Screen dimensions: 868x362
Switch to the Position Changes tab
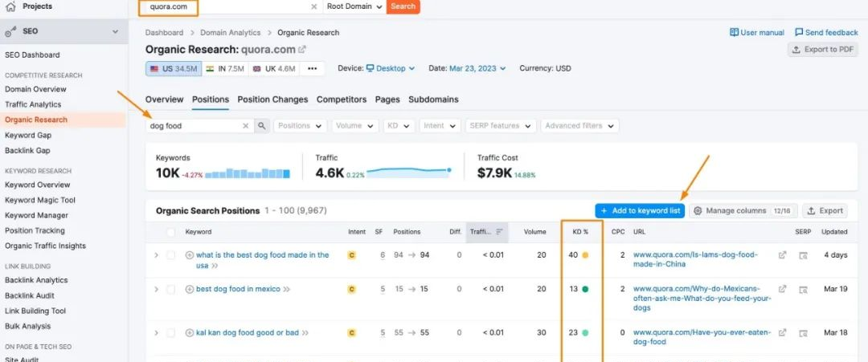272,100
